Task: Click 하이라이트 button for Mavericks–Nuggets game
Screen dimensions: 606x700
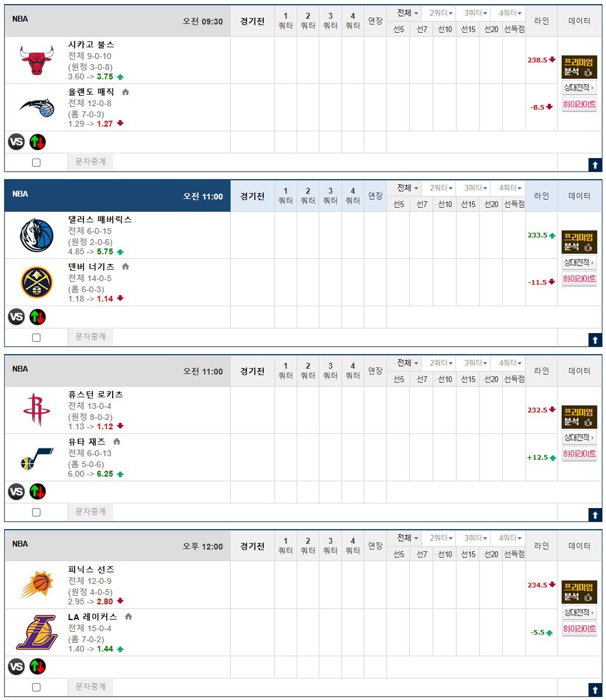Action: [x=579, y=279]
